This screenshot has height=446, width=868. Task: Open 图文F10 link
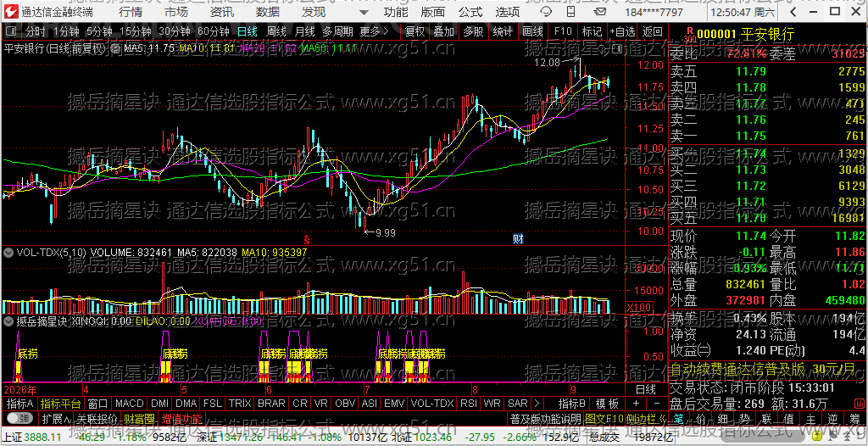point(604,418)
